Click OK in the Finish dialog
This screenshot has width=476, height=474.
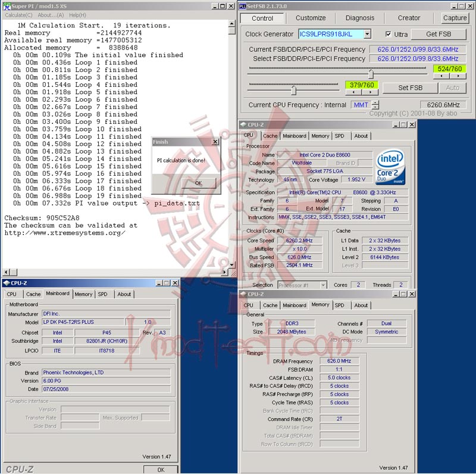198,183
